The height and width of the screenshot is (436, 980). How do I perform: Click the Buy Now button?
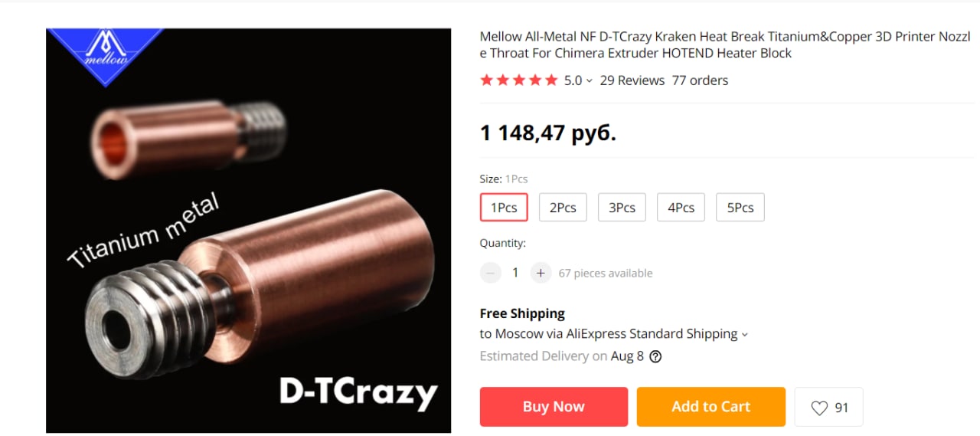(554, 407)
